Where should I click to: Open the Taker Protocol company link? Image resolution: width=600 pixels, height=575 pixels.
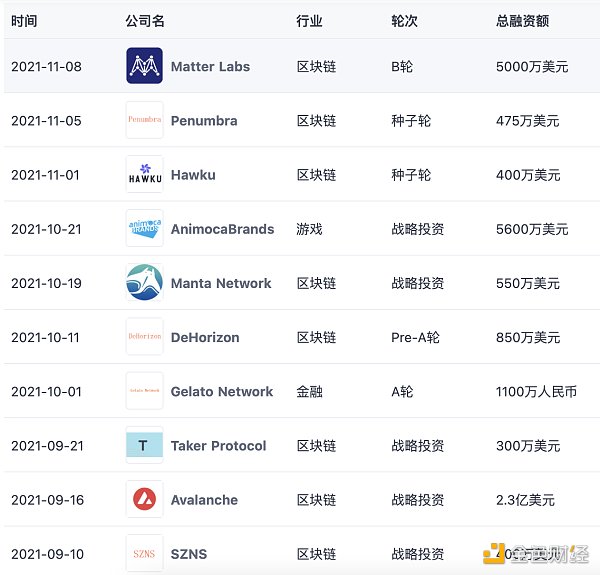coord(218,446)
